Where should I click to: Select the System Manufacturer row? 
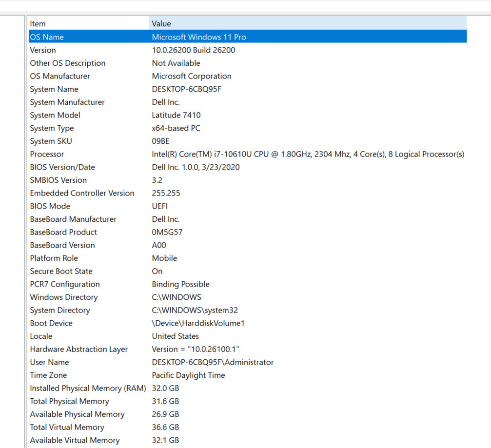(248, 102)
